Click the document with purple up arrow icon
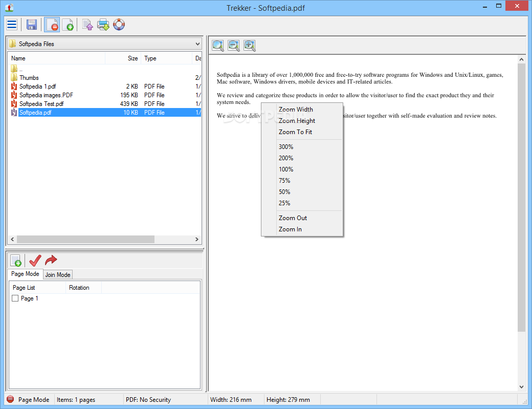The width and height of the screenshot is (532, 409). [x=87, y=25]
